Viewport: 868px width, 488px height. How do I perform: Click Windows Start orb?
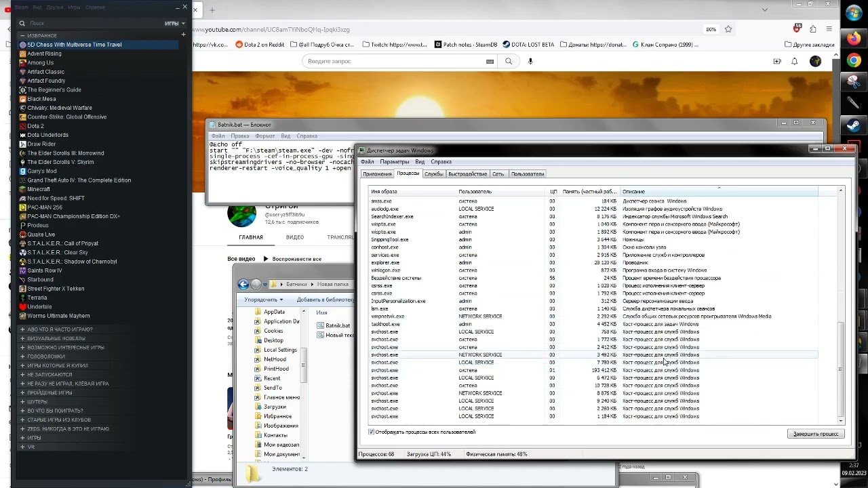(853, 14)
